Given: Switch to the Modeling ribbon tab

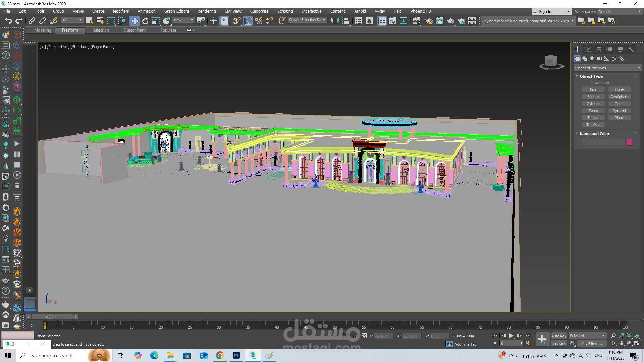Looking at the screenshot, I should coord(43,30).
